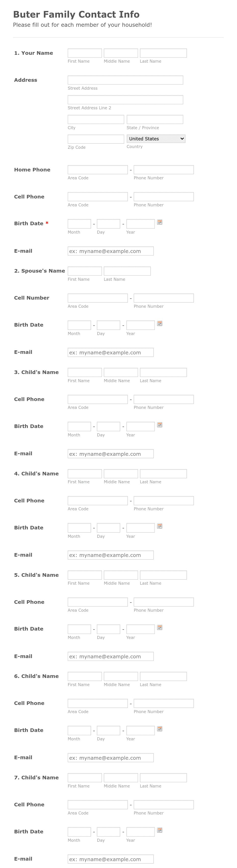237x868 pixels.
Task: Click the Street Address Line 2 field
Action: (x=125, y=99)
